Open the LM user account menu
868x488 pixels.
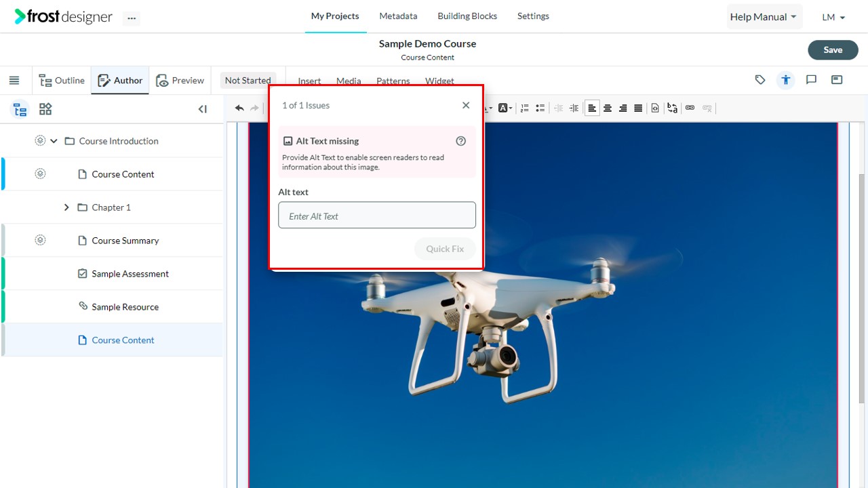[833, 17]
